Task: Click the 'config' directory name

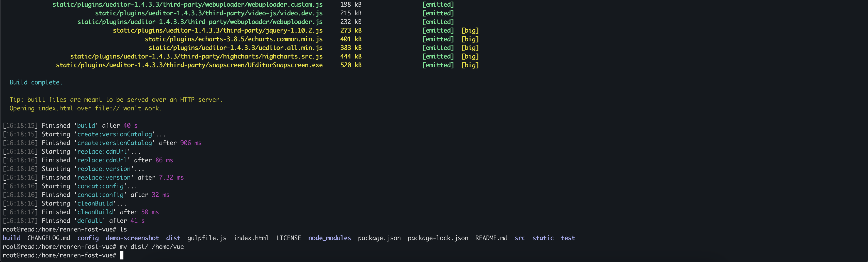Action: click(x=88, y=238)
